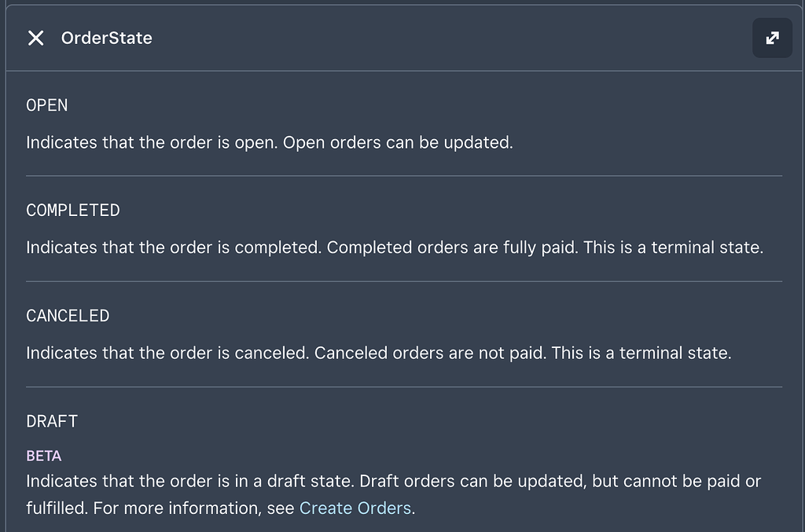Select the close icon beside OrderState
The width and height of the screenshot is (805, 532).
click(35, 37)
